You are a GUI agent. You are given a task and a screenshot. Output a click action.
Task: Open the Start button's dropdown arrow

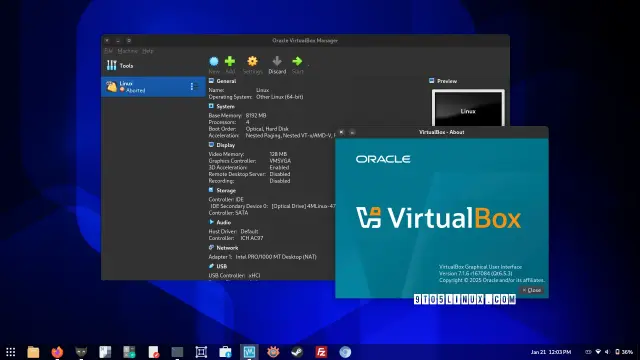click(x=308, y=65)
